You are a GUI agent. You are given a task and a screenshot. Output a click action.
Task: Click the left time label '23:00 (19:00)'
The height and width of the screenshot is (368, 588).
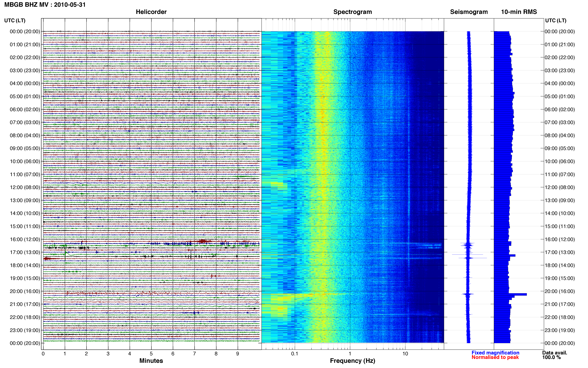pyautogui.click(x=25, y=330)
